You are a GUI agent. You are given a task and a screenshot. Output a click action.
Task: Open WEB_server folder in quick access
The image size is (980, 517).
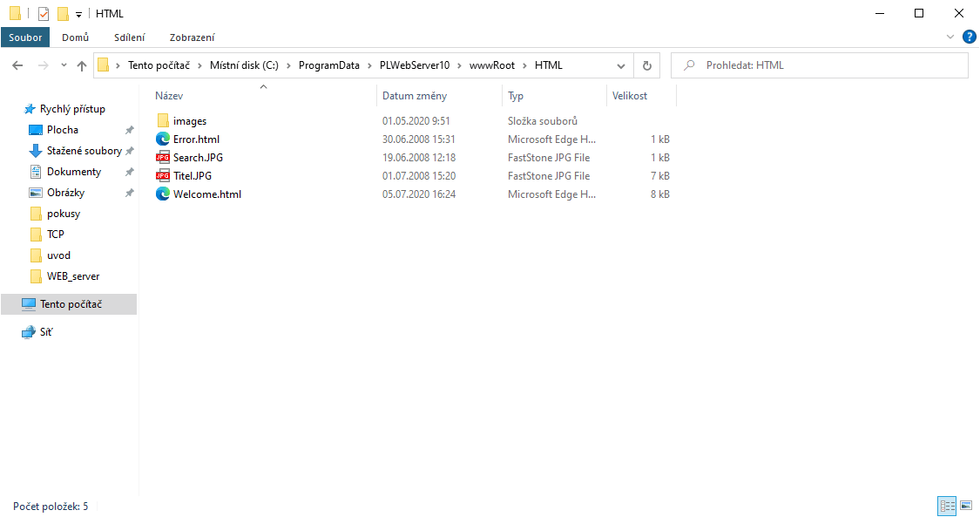pyautogui.click(x=72, y=276)
